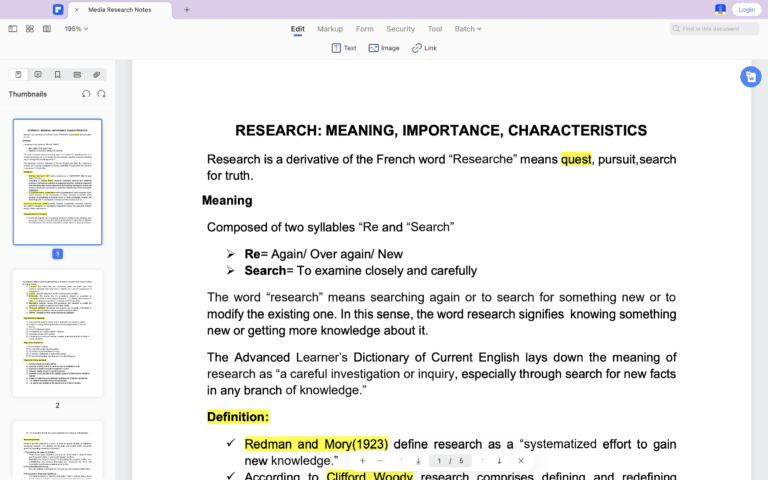
Task: Rotate thumbnails clockwise
Action: tap(102, 94)
